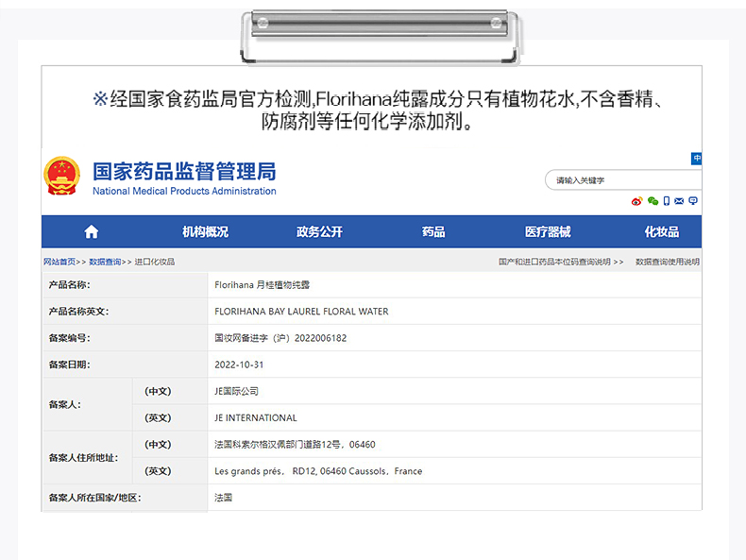
Task: Open the Weibo share icon
Action: [x=636, y=201]
